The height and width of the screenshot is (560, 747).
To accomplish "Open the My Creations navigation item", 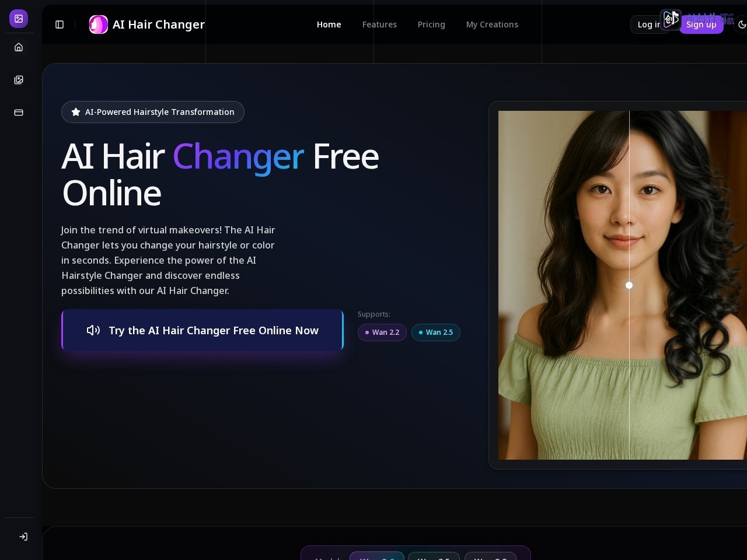I will point(492,24).
